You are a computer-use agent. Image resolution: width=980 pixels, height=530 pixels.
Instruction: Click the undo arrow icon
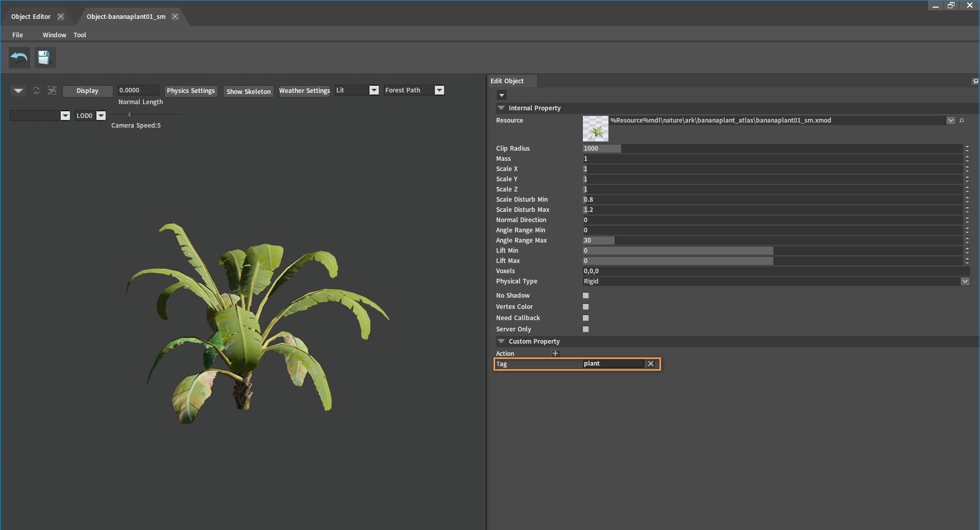(x=19, y=58)
